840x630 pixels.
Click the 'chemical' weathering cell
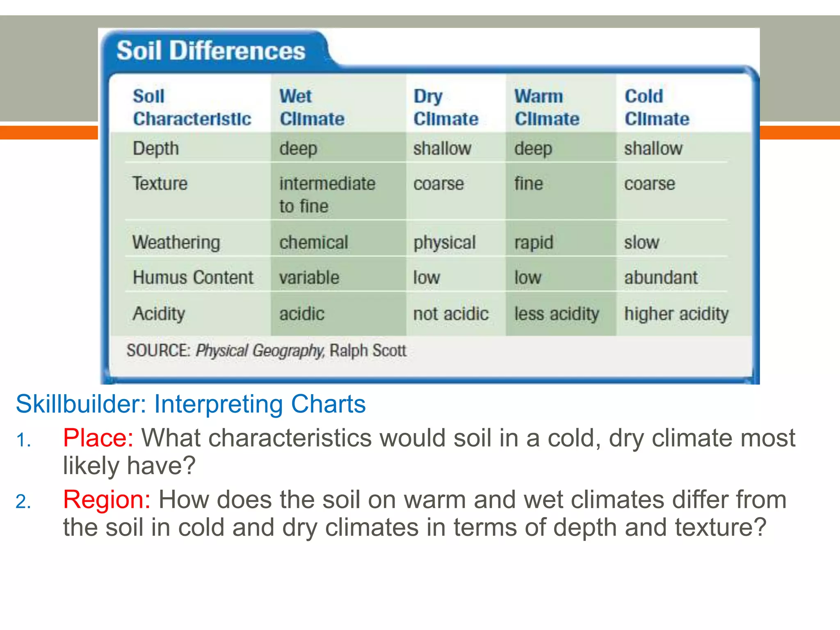pyautogui.click(x=314, y=242)
